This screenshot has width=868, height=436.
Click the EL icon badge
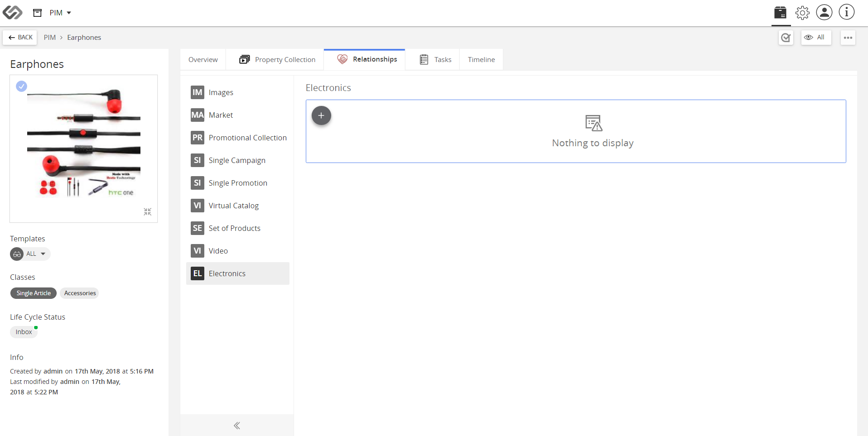pos(198,273)
